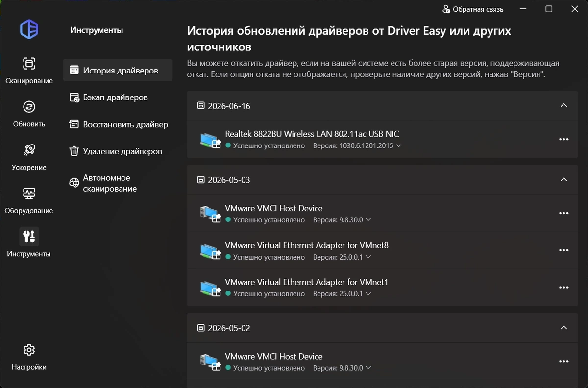Image resolution: width=588 pixels, height=388 pixels.
Task: Open more options for VMnet1 adapter
Action: [563, 287]
